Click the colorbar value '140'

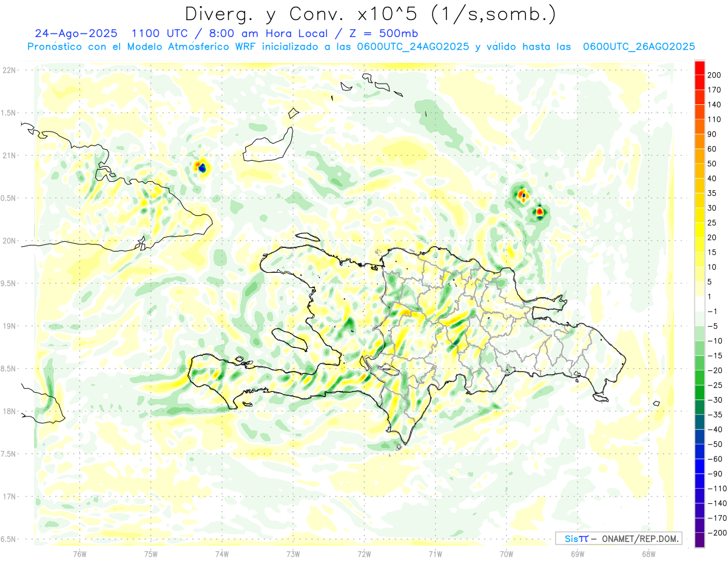[x=714, y=105]
